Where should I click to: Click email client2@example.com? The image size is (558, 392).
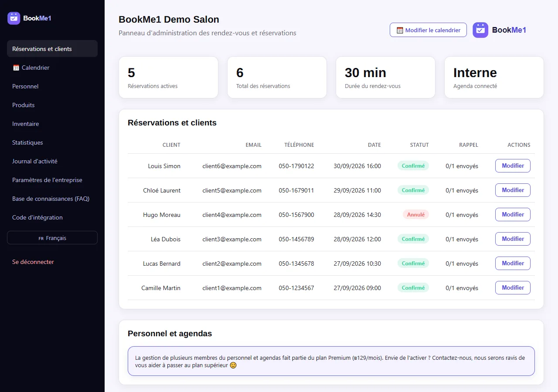coord(232,264)
